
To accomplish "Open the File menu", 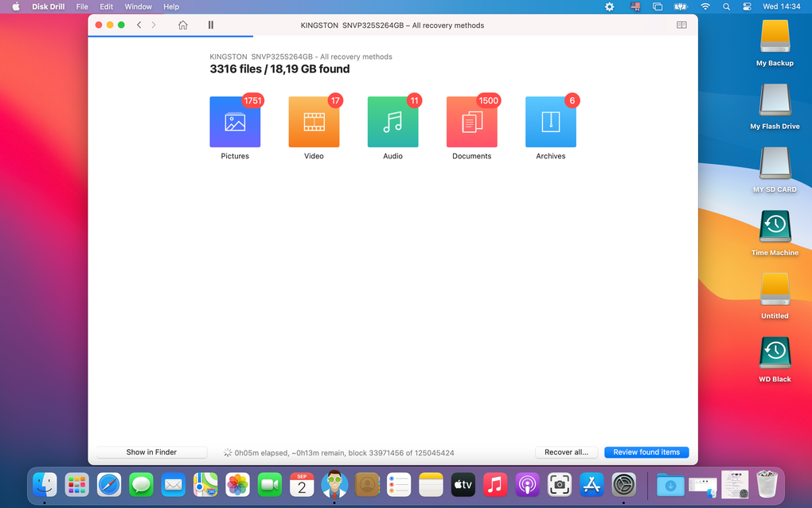I will click(82, 6).
